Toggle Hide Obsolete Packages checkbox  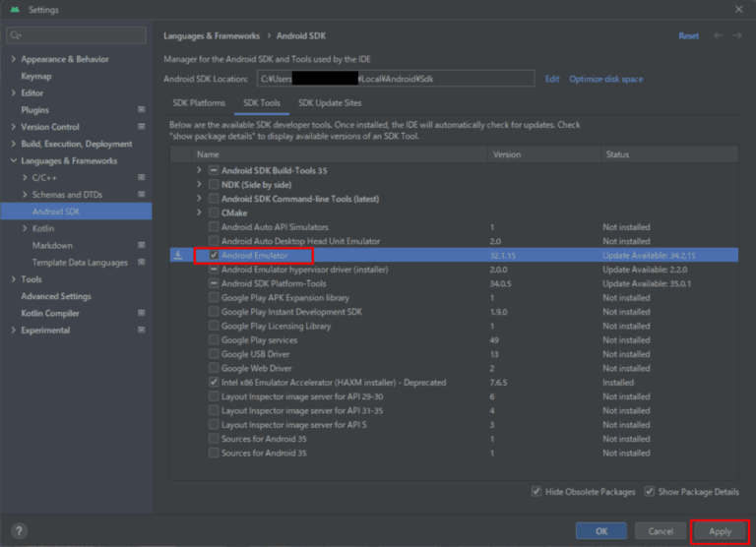point(536,491)
